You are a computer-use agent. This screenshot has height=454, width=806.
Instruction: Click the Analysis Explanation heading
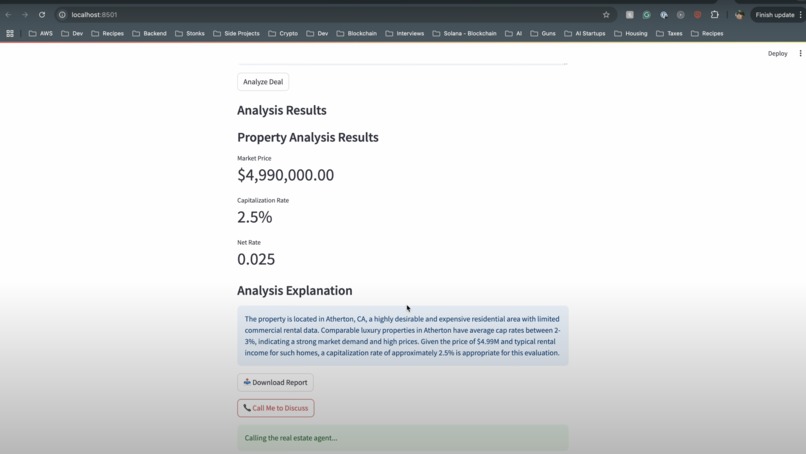[x=295, y=290]
